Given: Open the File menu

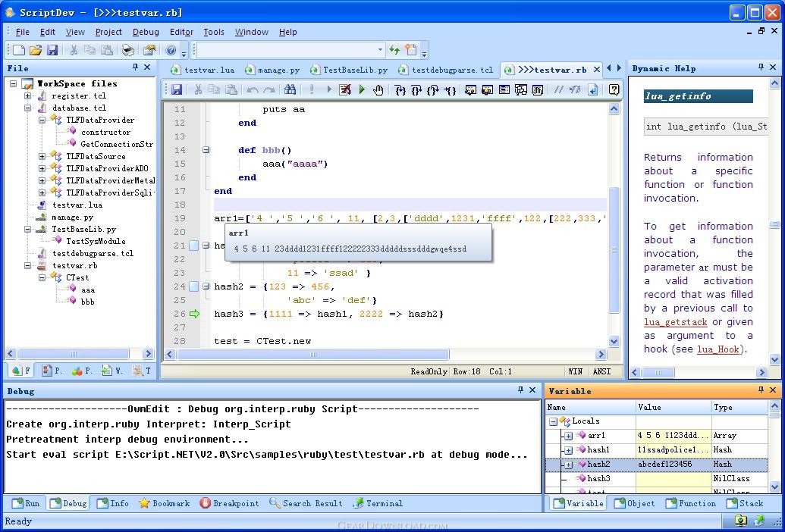Looking at the screenshot, I should 23,32.
